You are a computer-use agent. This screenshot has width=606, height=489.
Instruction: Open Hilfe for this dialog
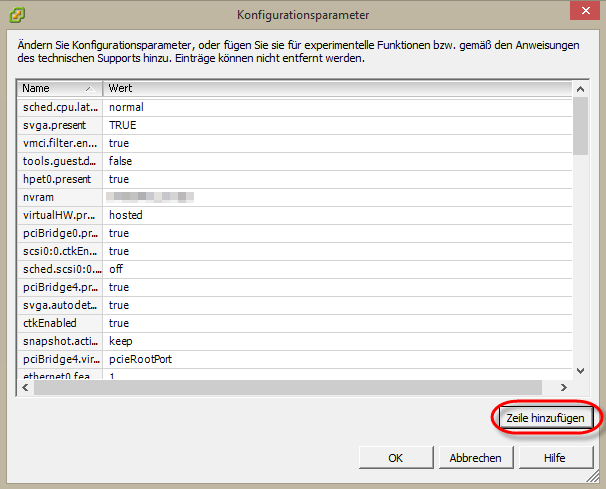[555, 458]
